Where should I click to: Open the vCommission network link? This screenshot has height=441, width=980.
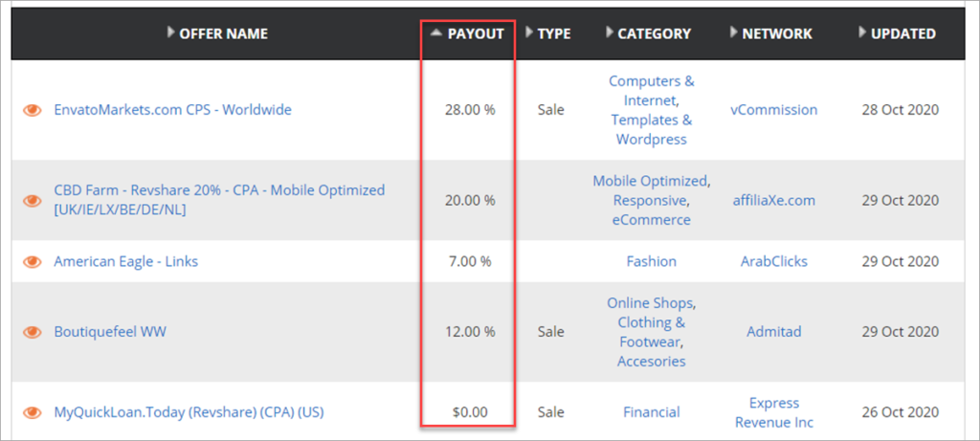[774, 110]
